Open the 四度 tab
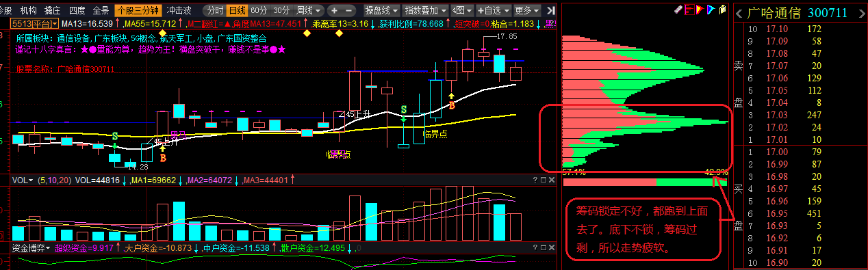Screen dimensions: 868x270 [x=77, y=10]
